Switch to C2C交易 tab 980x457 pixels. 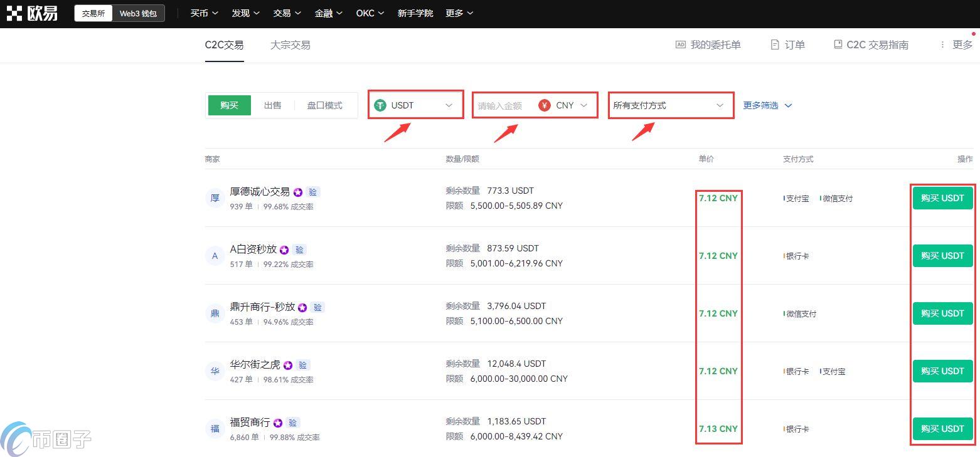pos(225,45)
